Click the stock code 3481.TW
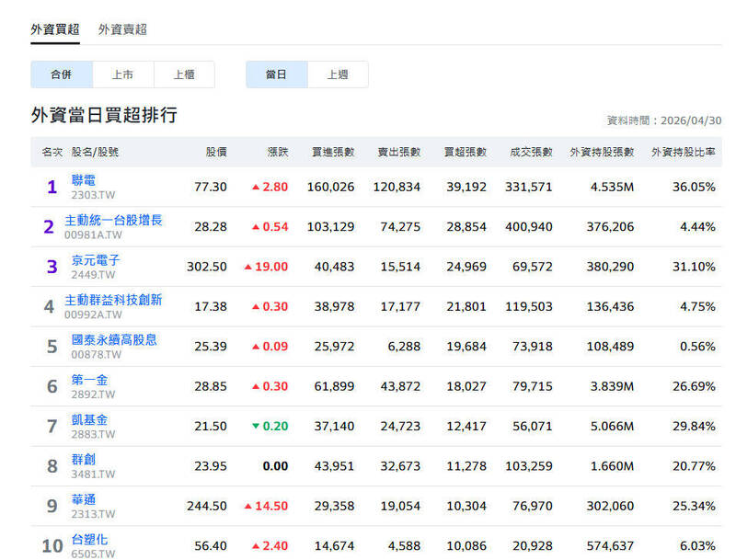Viewport: 736px width, 560px height. [x=94, y=474]
